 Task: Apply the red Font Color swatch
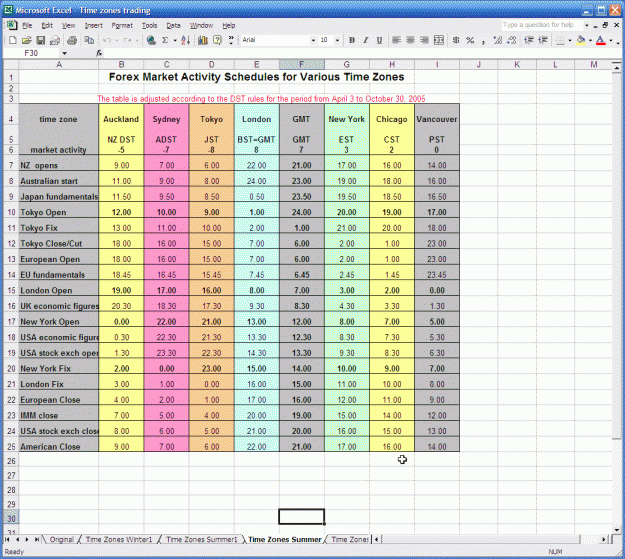pos(601,40)
